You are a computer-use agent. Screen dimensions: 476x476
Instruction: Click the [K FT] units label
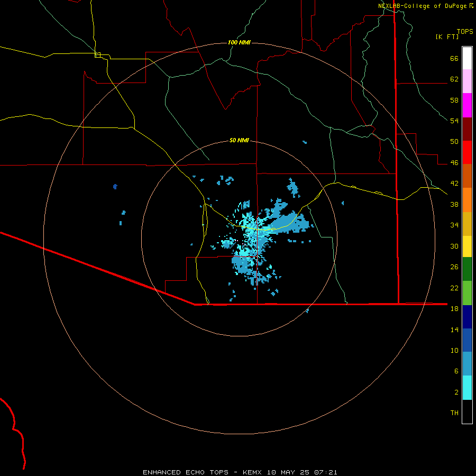point(447,36)
